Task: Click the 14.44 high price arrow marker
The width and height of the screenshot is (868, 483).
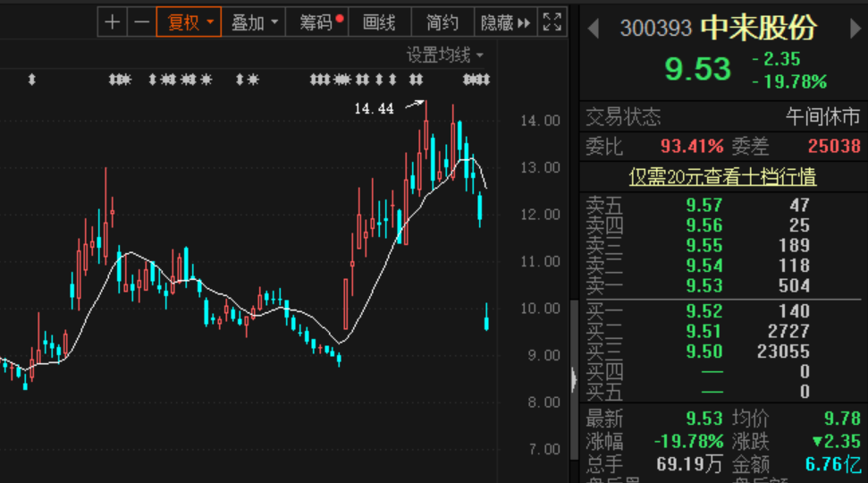Action: 415,105
